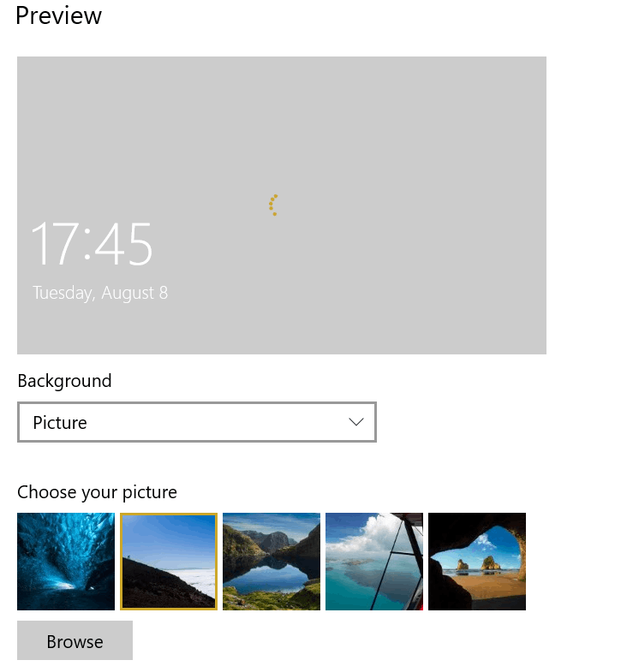Choose the yellow-bordered hillside and sky picture
621x672 pixels.
(x=169, y=562)
